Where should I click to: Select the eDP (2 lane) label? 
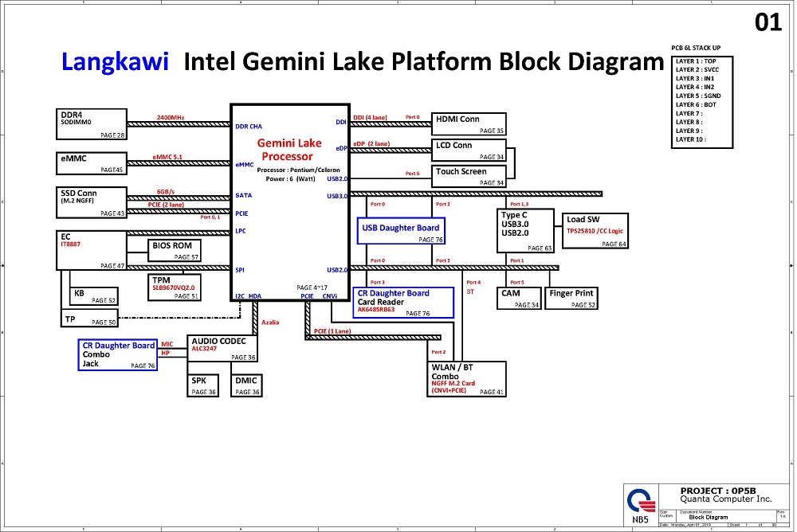pyautogui.click(x=371, y=144)
